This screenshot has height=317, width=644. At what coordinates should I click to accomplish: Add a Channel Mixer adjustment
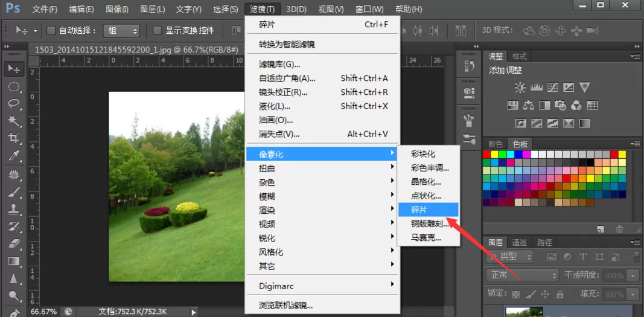(576, 105)
